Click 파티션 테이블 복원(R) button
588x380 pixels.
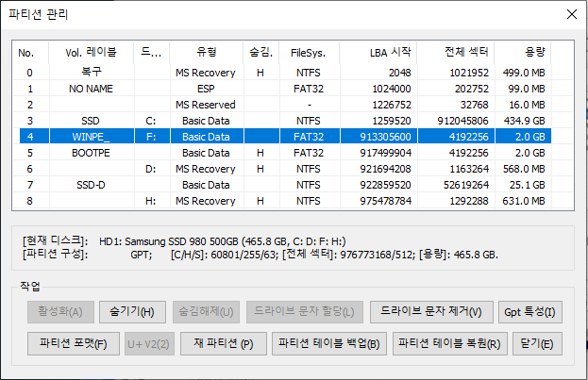click(x=449, y=343)
